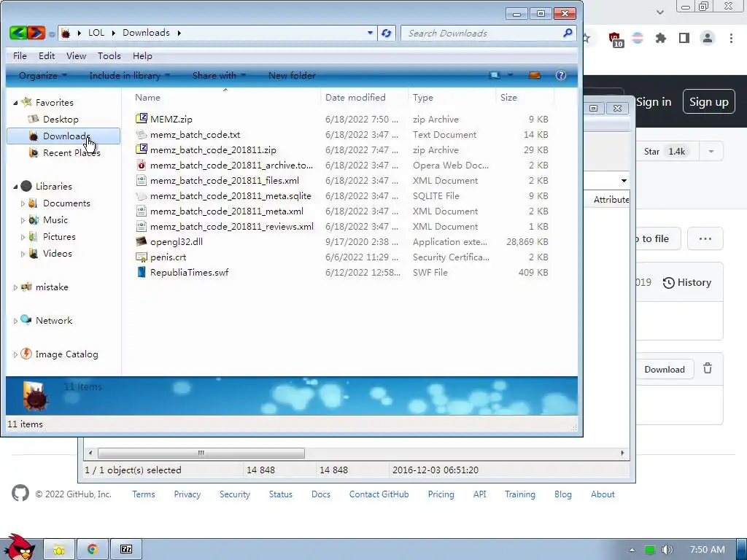Click the volume speaker tray icon

(667, 550)
